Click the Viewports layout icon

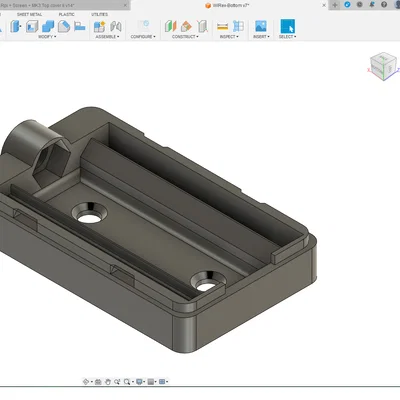click(162, 382)
